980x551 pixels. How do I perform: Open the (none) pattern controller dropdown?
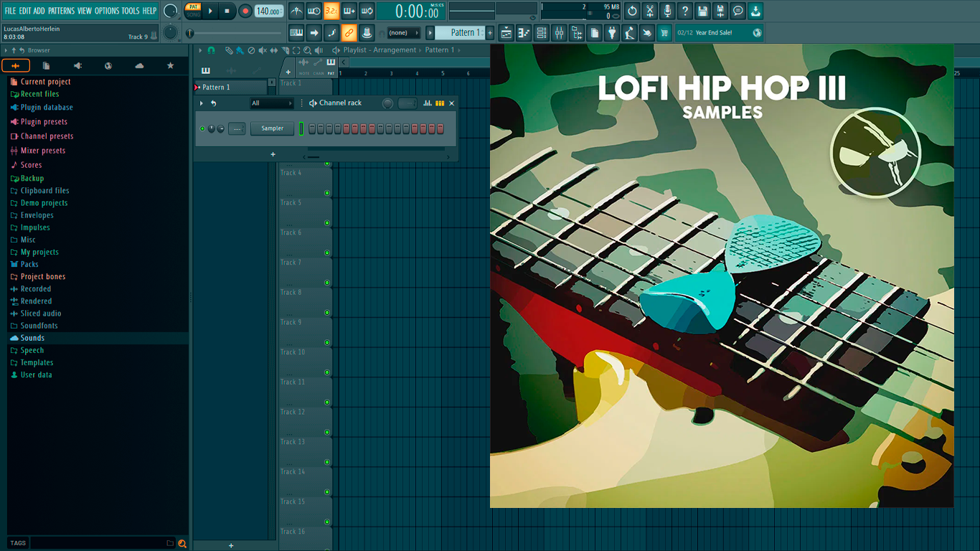coord(403,32)
